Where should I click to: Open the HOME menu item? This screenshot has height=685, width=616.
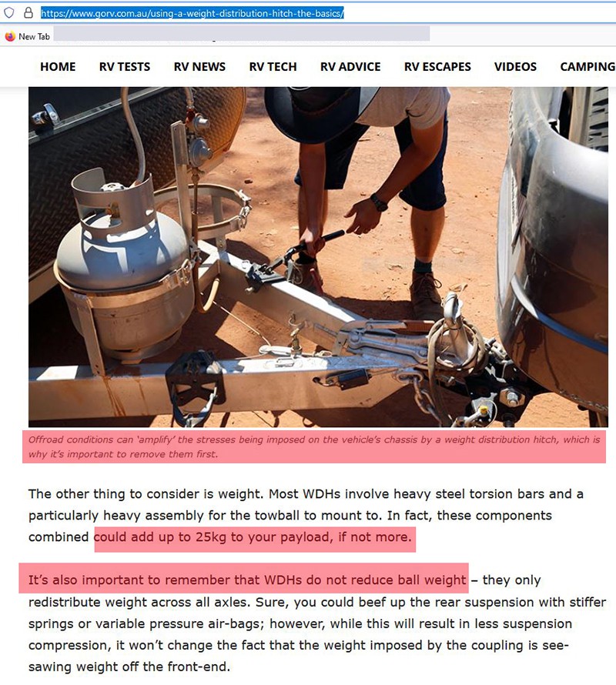(58, 67)
